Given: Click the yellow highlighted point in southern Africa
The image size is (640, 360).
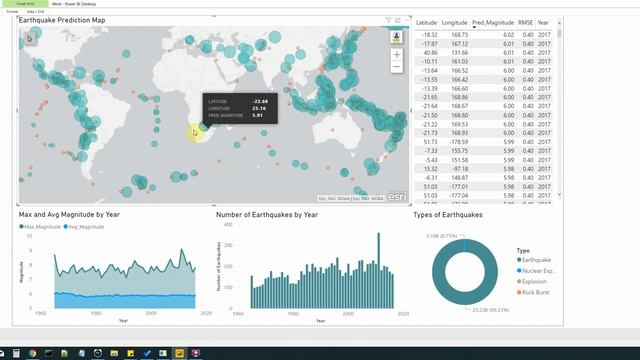Looking at the screenshot, I should coord(195,133).
